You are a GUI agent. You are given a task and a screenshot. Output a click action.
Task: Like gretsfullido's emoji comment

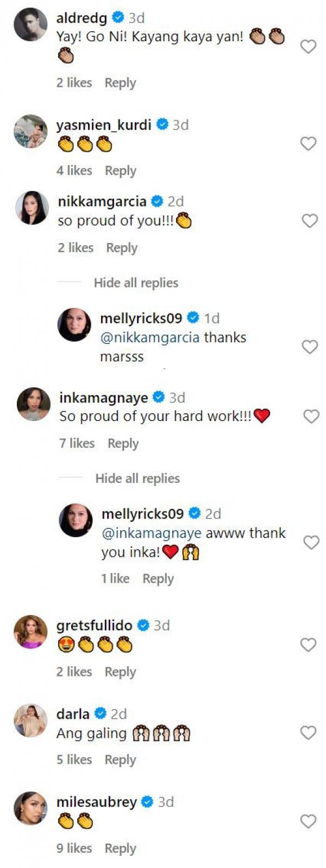[308, 645]
